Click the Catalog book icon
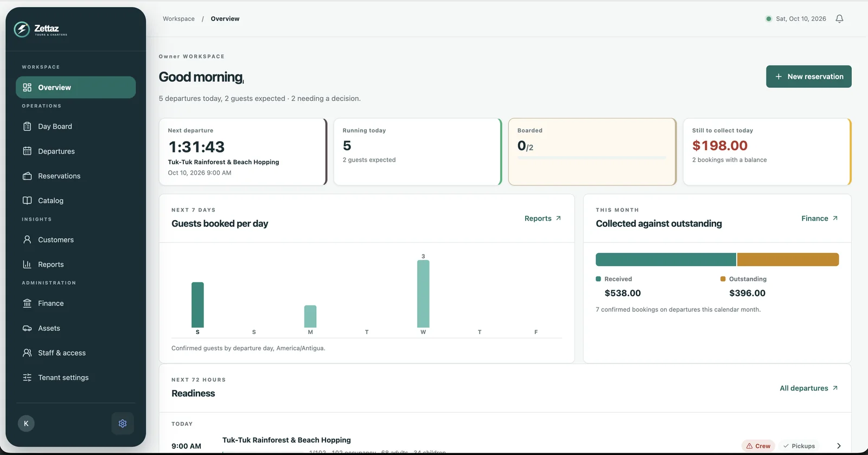Screen dimensions: 868x455 tap(27, 201)
